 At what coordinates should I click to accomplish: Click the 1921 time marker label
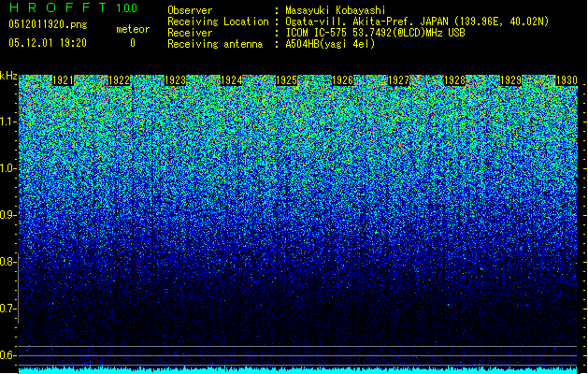pos(63,80)
